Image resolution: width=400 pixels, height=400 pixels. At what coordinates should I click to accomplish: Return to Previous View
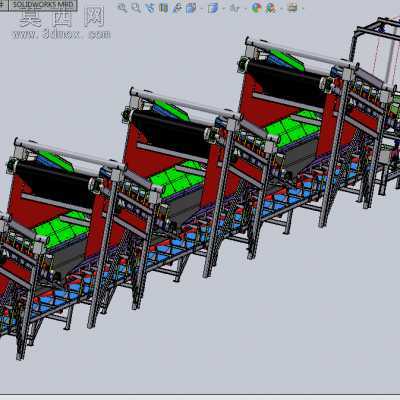(150, 8)
